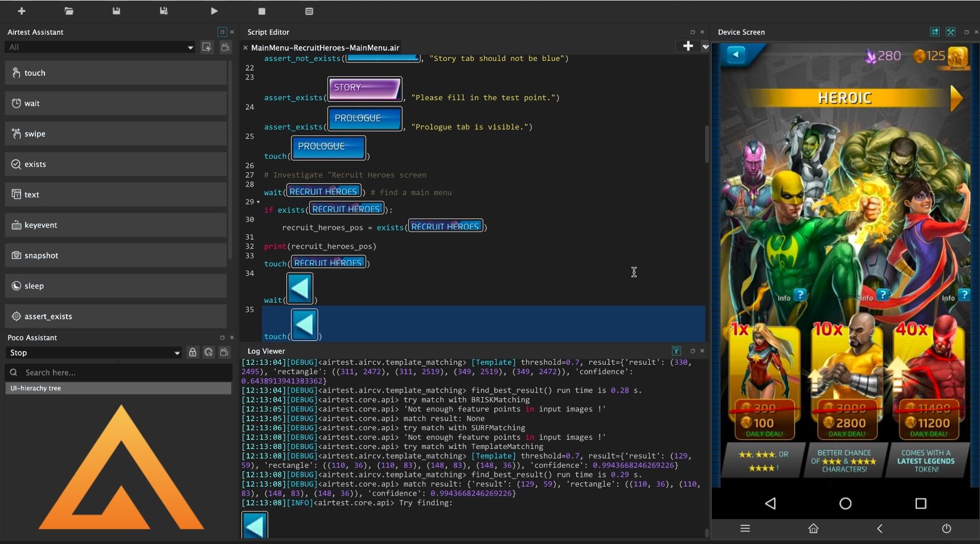
Task: Click the STORY image in assert_exists
Action: (365, 88)
